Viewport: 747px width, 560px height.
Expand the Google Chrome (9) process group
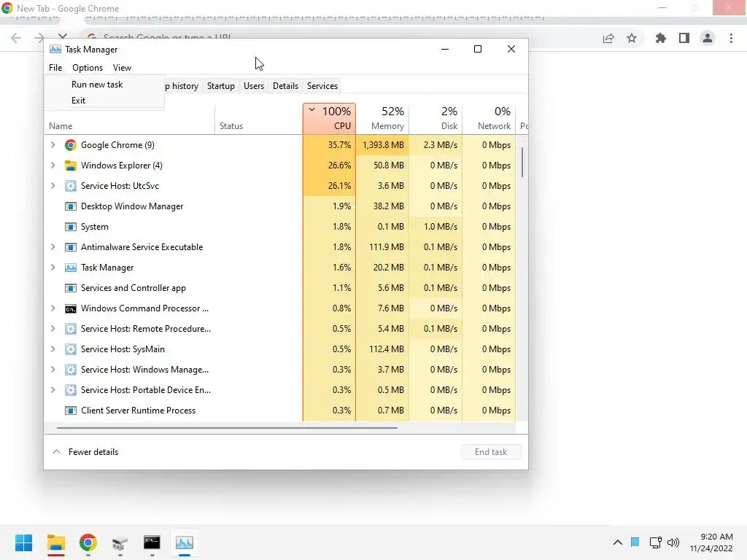click(x=53, y=145)
